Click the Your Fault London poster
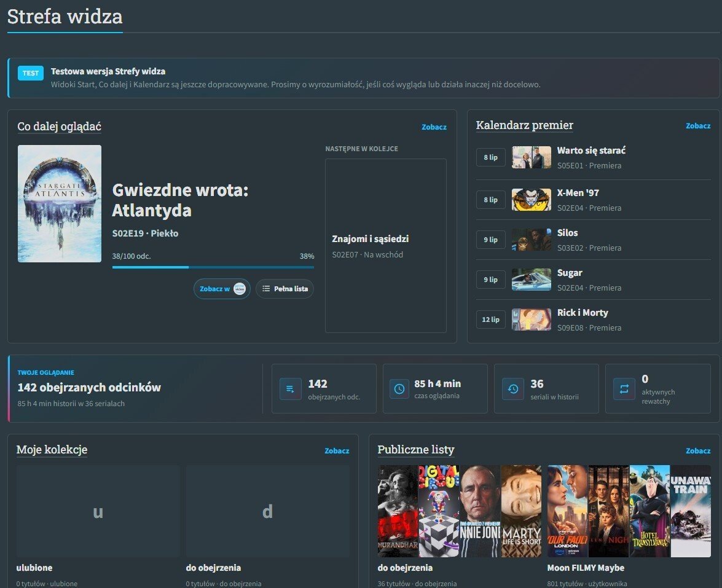722x588 pixels. tap(567, 511)
